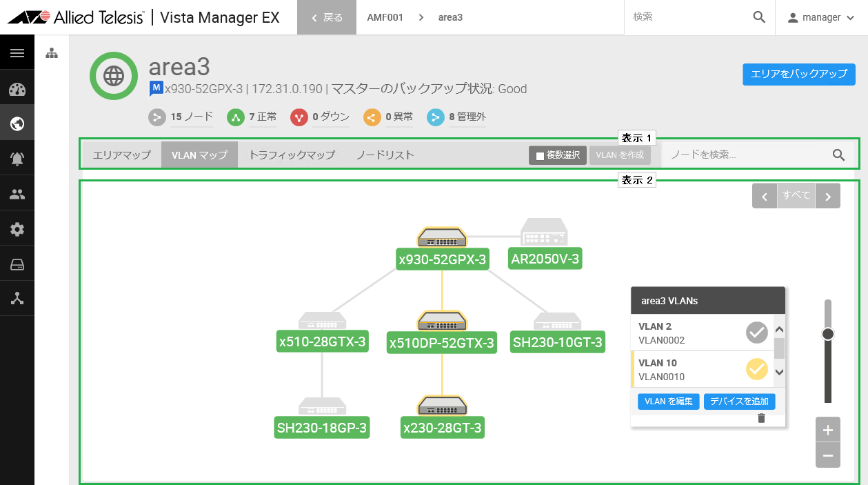Screen dimensions: 868x485
Task: Click area3 breadcrumb
Action: pyautogui.click(x=450, y=17)
